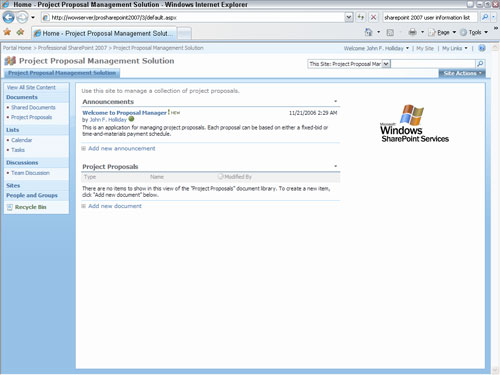Click Add new announcement link
The width and height of the screenshot is (500, 375).
(122, 148)
